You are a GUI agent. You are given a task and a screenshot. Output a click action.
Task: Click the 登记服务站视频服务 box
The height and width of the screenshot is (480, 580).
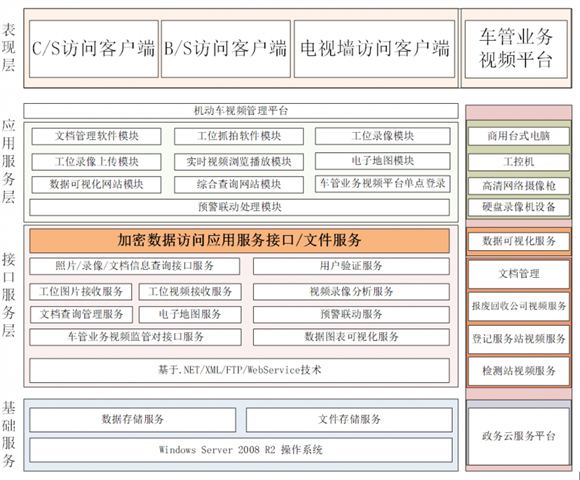tap(519, 339)
